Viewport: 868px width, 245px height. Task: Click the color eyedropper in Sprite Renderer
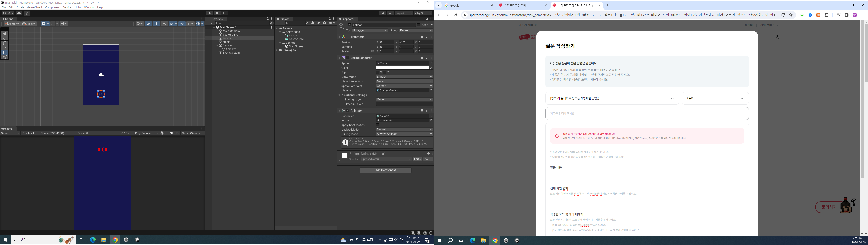(431, 68)
